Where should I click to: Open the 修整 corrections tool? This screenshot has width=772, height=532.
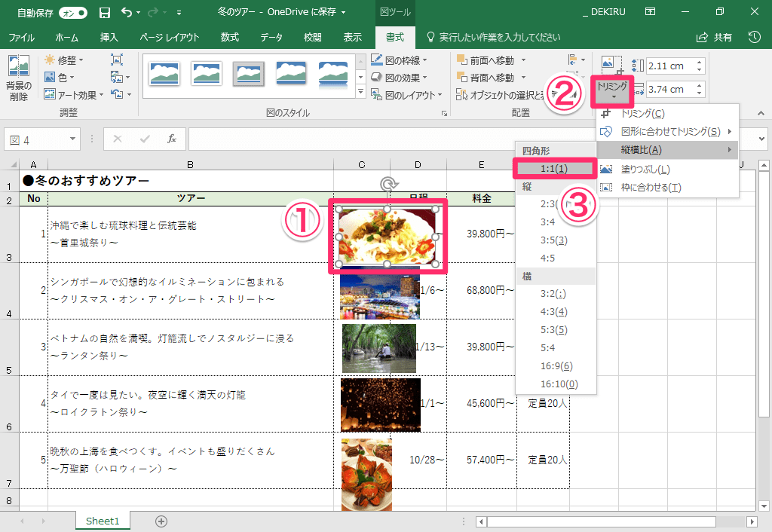coord(64,60)
